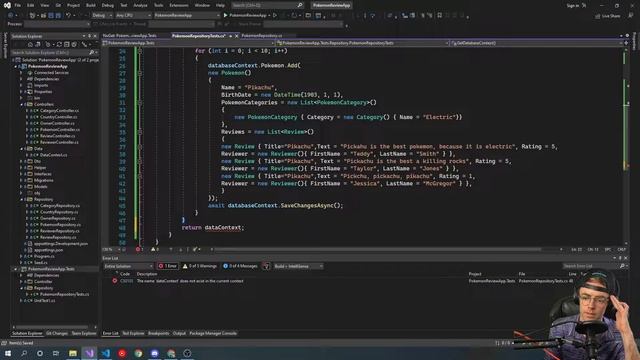This screenshot has height=360, width=640.
Task: Select ReviewerRepository.cs in Solution Explorer
Action: tap(60, 231)
